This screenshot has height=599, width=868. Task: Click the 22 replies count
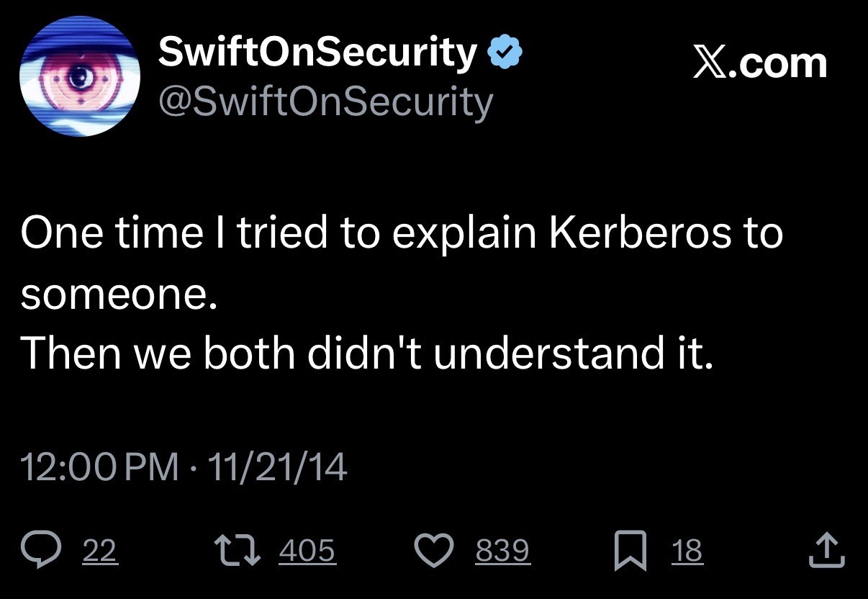tap(99, 552)
